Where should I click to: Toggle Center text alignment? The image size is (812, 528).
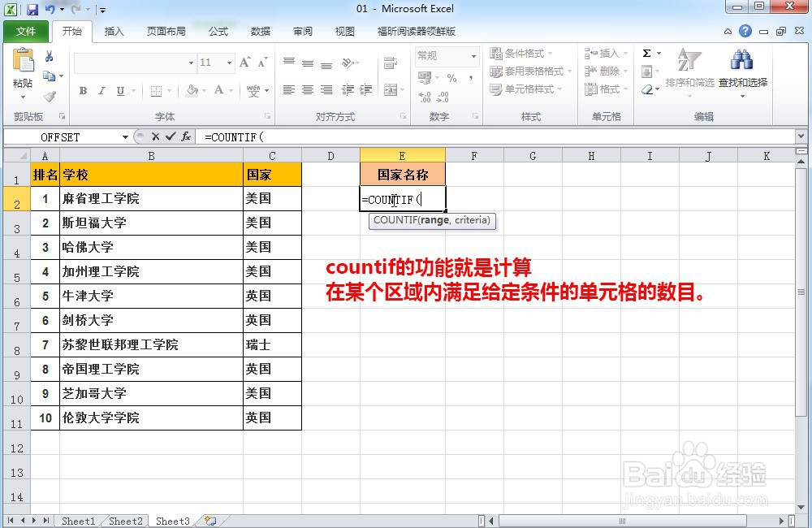pos(308,89)
